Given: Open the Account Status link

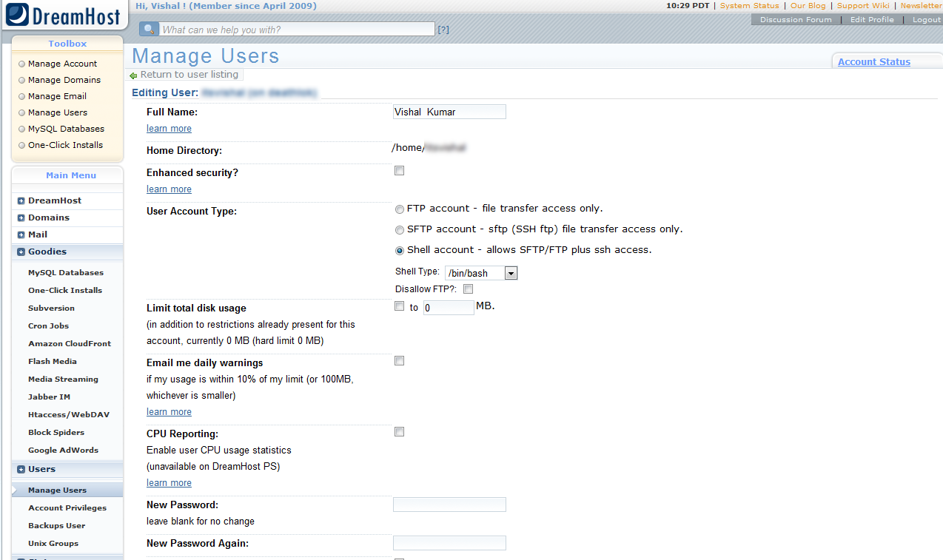Looking at the screenshot, I should coord(874,62).
